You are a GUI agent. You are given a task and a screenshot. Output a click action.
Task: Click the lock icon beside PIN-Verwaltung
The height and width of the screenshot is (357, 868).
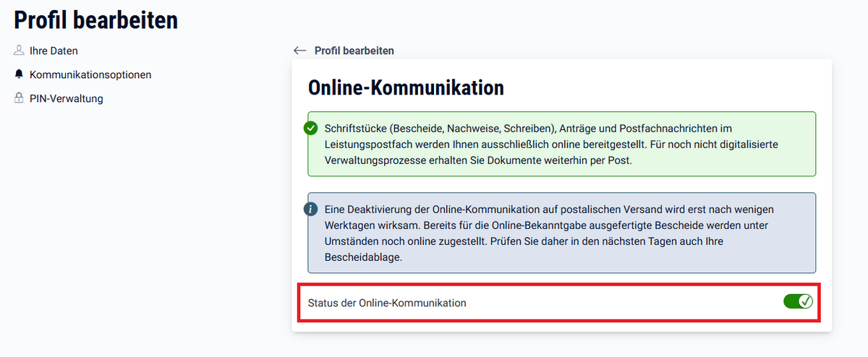coord(19,98)
